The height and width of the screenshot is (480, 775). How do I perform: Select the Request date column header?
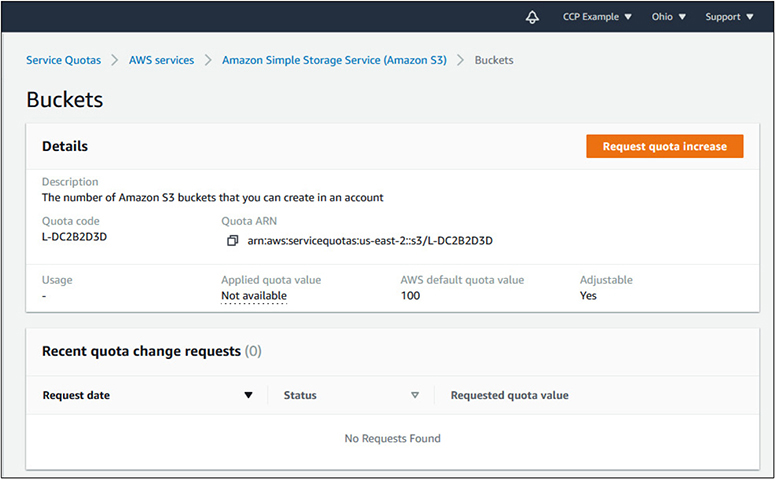pyautogui.click(x=76, y=396)
